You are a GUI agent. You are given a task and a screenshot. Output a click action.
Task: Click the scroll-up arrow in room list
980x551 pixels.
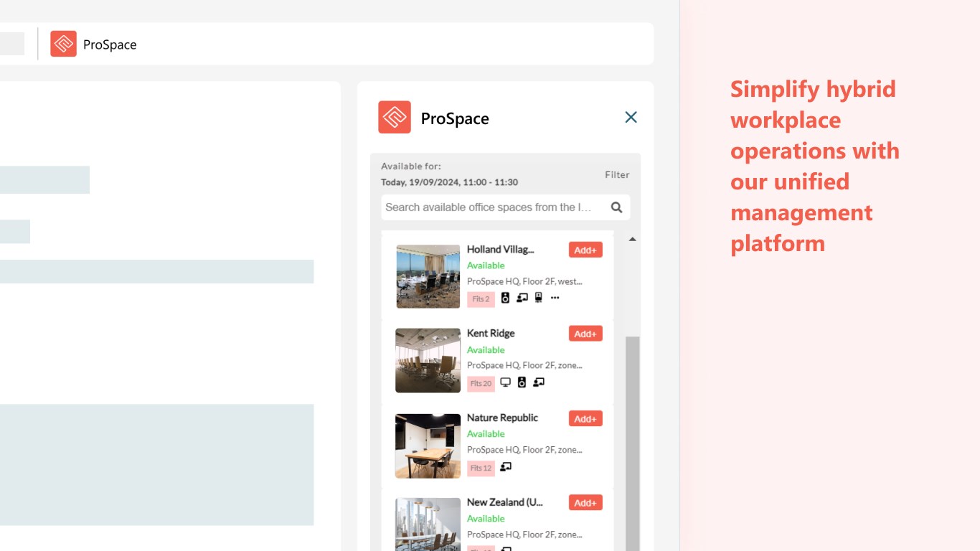point(632,239)
